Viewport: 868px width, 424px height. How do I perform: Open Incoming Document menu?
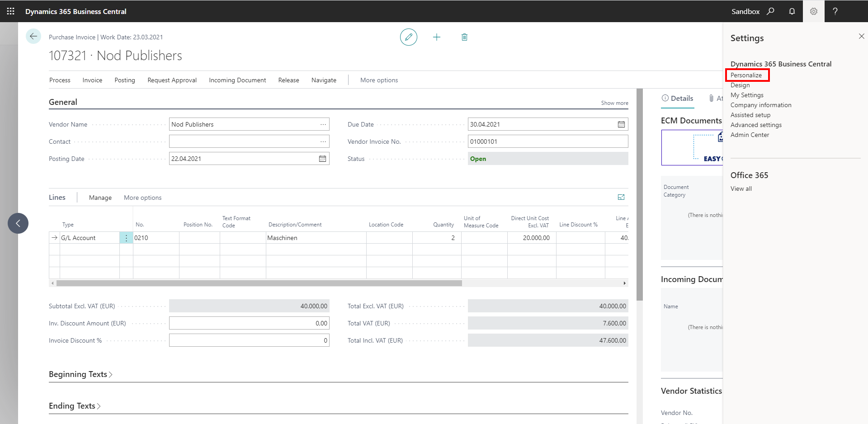pyautogui.click(x=237, y=80)
